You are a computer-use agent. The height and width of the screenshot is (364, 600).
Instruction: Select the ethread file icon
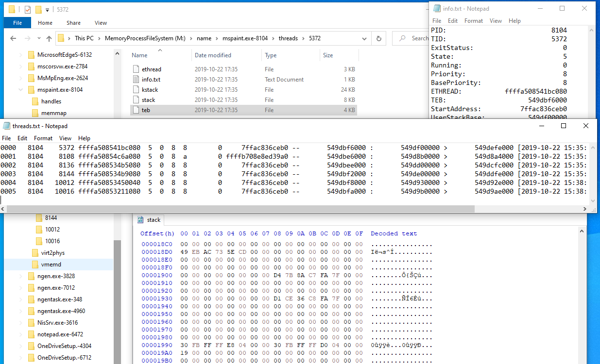click(x=136, y=69)
